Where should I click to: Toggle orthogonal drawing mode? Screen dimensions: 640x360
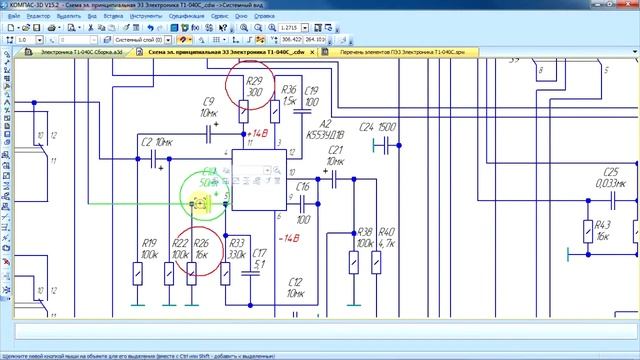[249, 40]
